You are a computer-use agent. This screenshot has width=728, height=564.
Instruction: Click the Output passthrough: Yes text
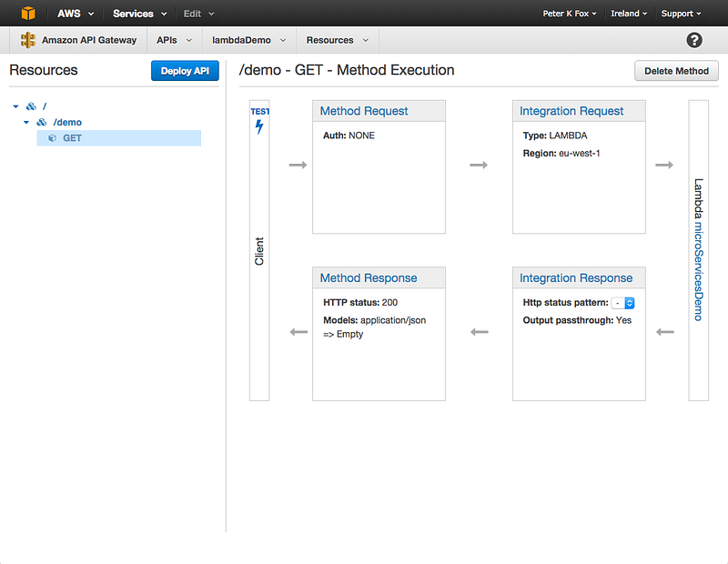click(577, 320)
